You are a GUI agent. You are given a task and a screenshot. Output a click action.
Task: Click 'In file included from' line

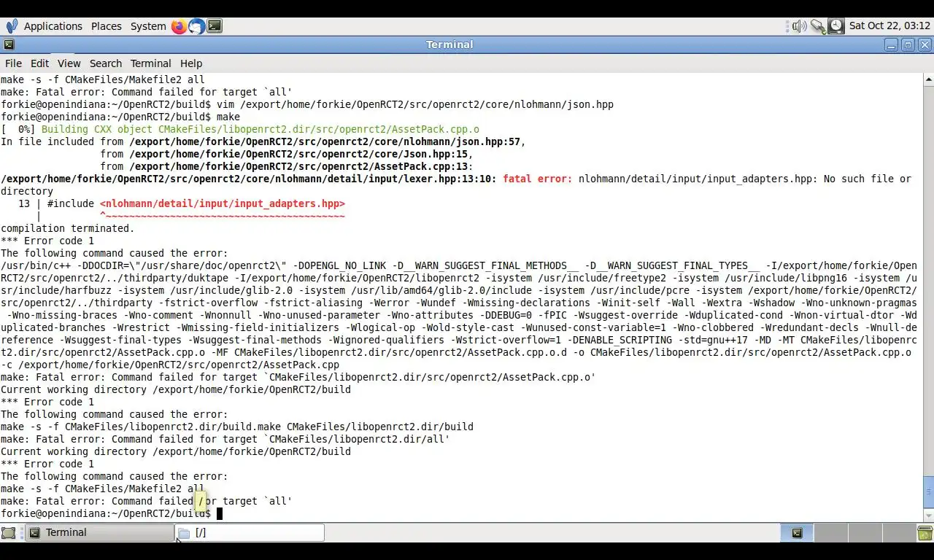(263, 141)
